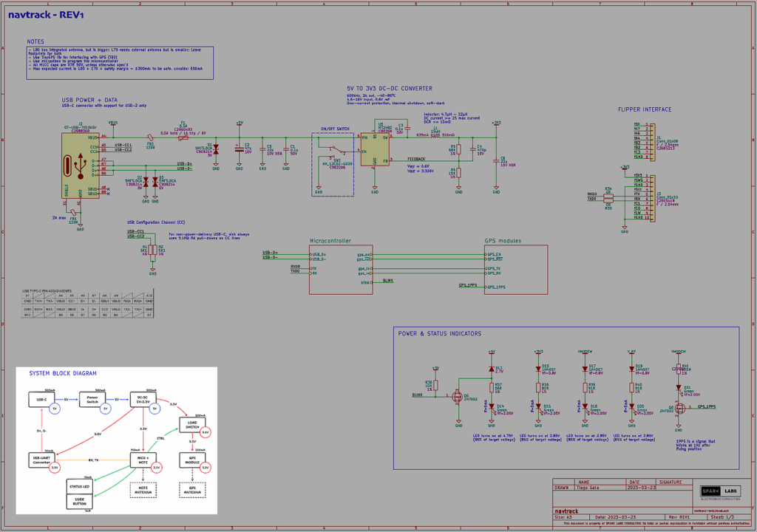Select the FLIPPER INTERFACE heading
Viewport: 757px width, 532px height.
tap(645, 109)
